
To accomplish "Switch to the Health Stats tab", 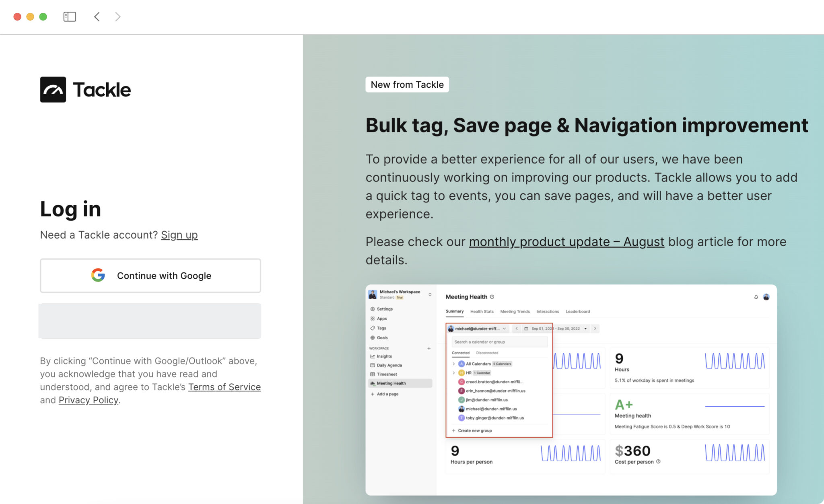I will (482, 311).
